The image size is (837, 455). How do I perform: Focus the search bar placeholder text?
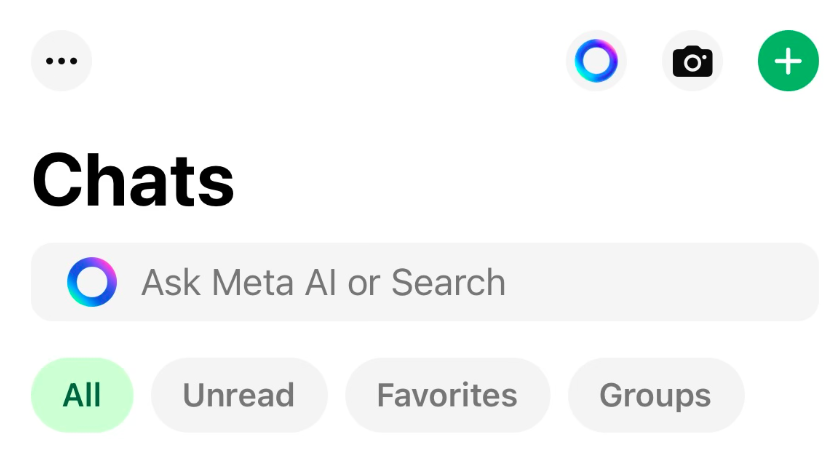coord(323,282)
